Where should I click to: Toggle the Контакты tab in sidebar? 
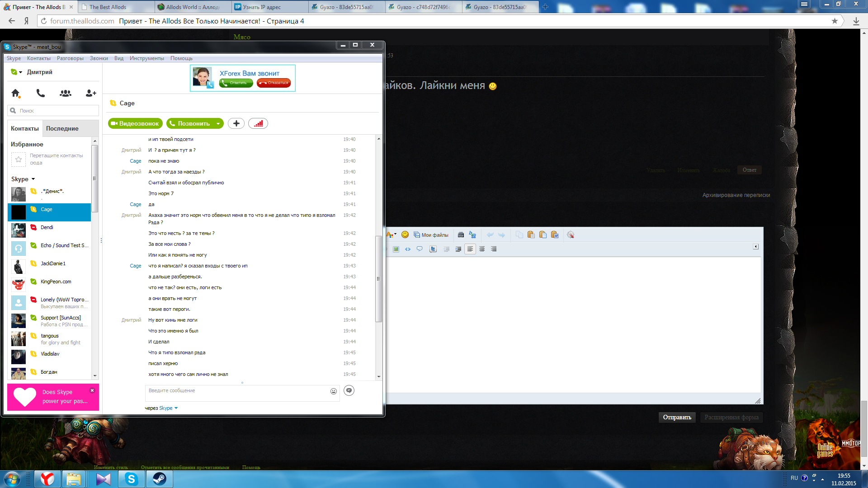24,128
